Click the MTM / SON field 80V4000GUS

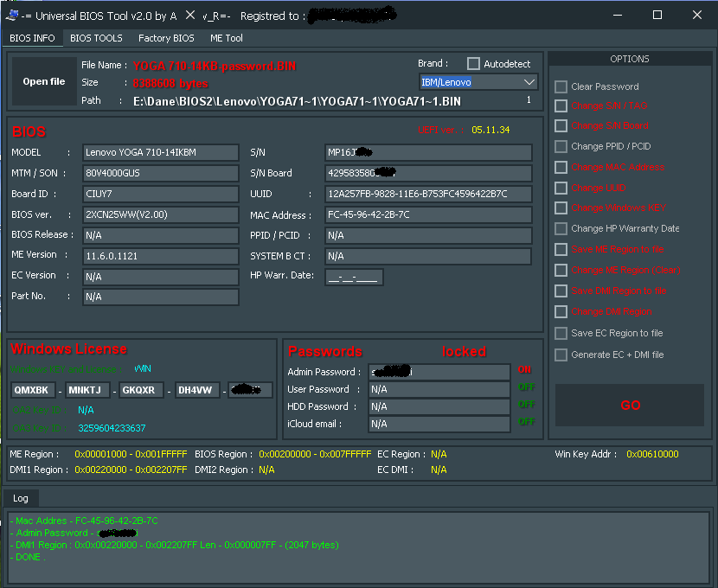pos(161,173)
